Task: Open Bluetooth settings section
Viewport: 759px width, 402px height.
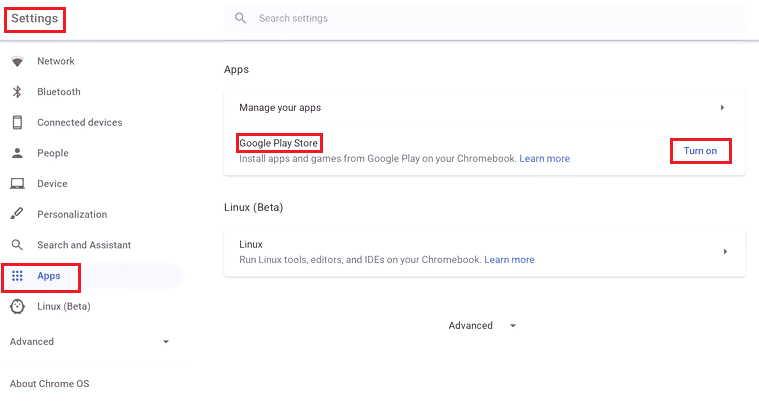Action: (x=59, y=92)
